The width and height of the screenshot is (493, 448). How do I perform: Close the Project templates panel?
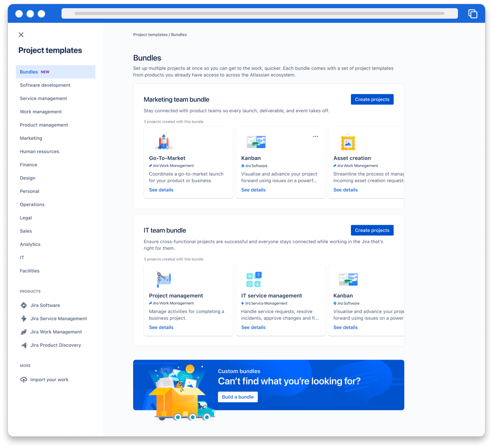[x=21, y=35]
